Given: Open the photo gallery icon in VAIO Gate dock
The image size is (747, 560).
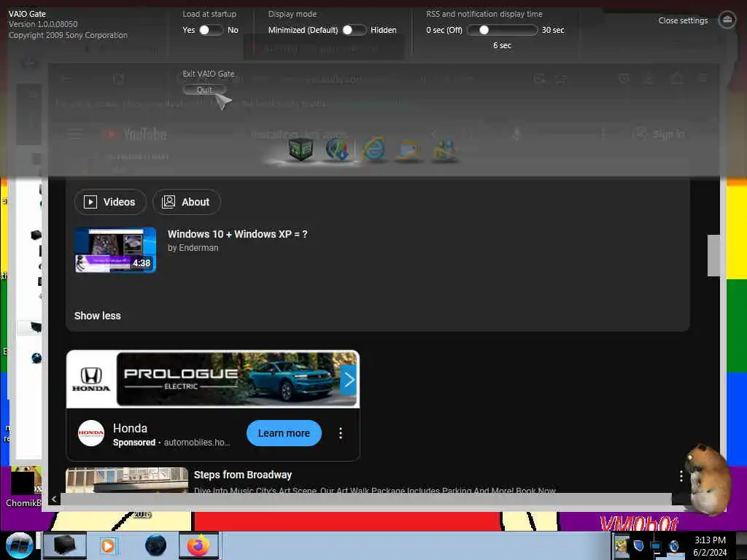Looking at the screenshot, I should (x=409, y=150).
